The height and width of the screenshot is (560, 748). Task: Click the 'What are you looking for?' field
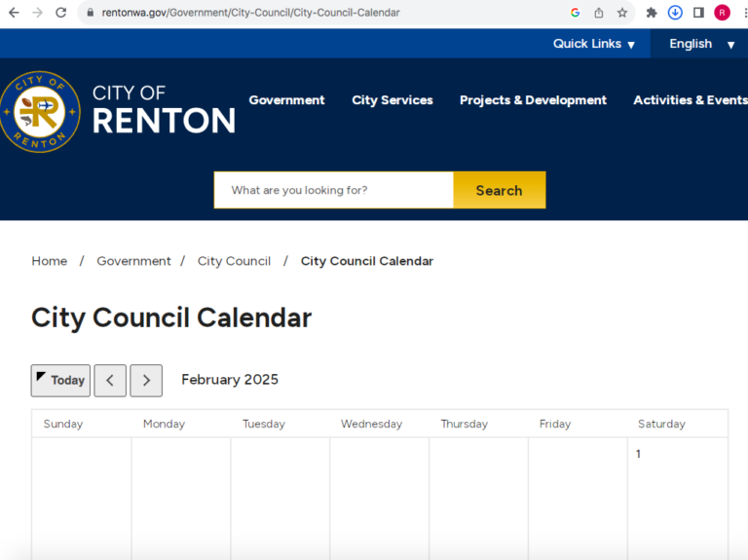tap(334, 190)
